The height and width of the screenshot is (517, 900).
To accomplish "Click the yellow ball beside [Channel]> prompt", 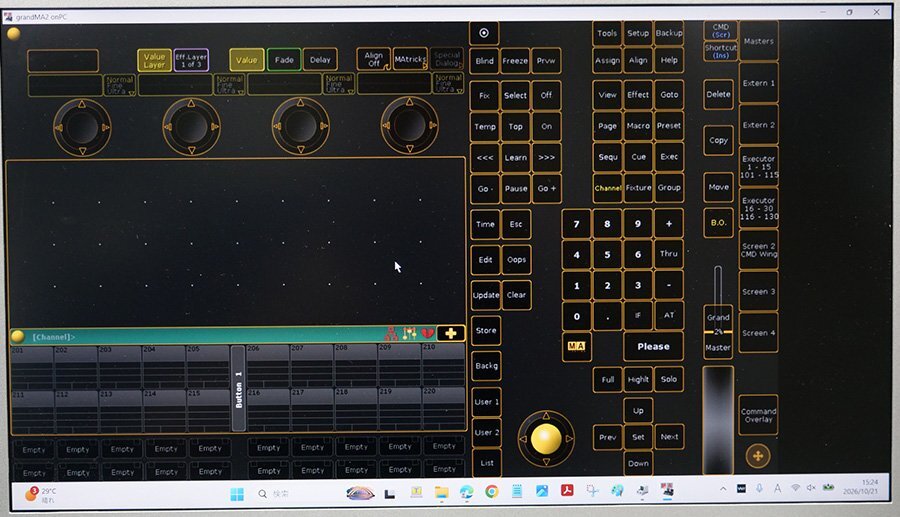I will [x=18, y=336].
